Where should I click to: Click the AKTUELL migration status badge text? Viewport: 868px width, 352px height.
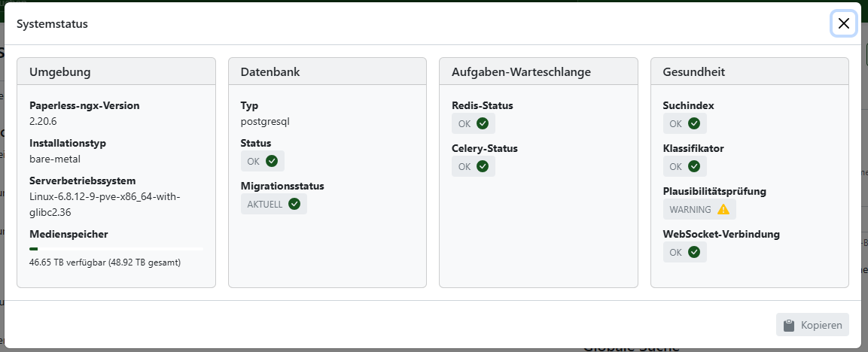click(265, 204)
